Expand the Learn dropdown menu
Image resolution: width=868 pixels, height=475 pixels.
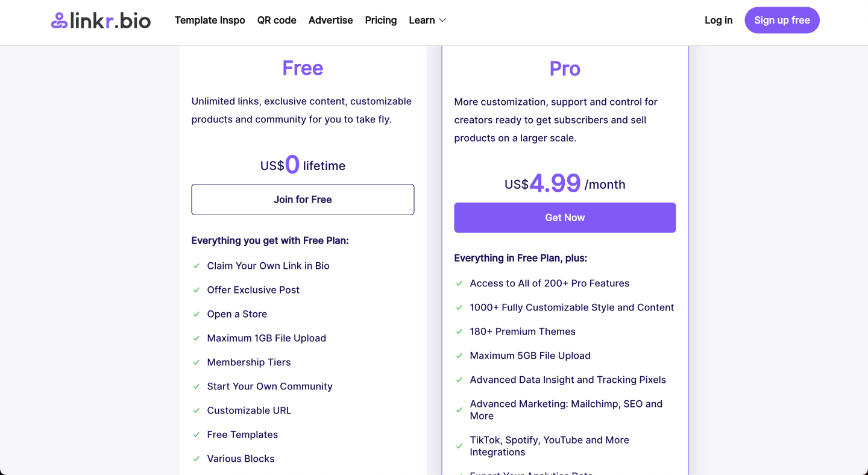tap(427, 20)
